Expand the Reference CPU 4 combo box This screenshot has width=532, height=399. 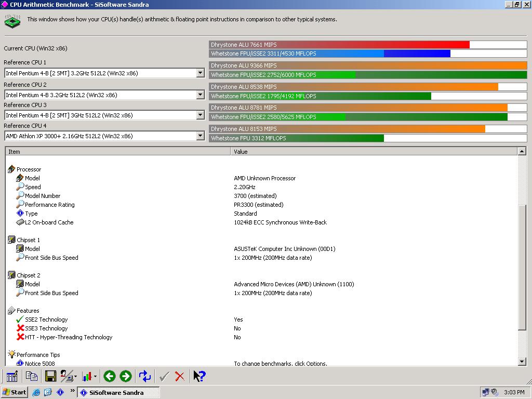tap(200, 136)
